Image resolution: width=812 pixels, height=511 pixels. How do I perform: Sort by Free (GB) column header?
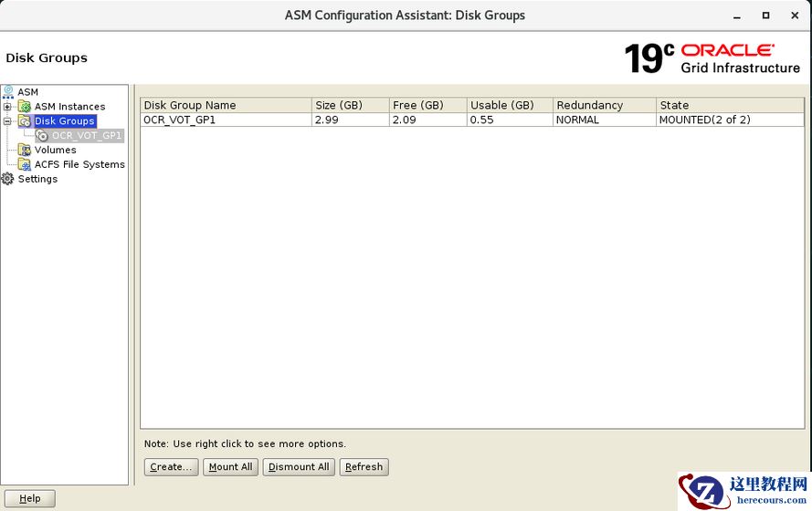coord(428,105)
